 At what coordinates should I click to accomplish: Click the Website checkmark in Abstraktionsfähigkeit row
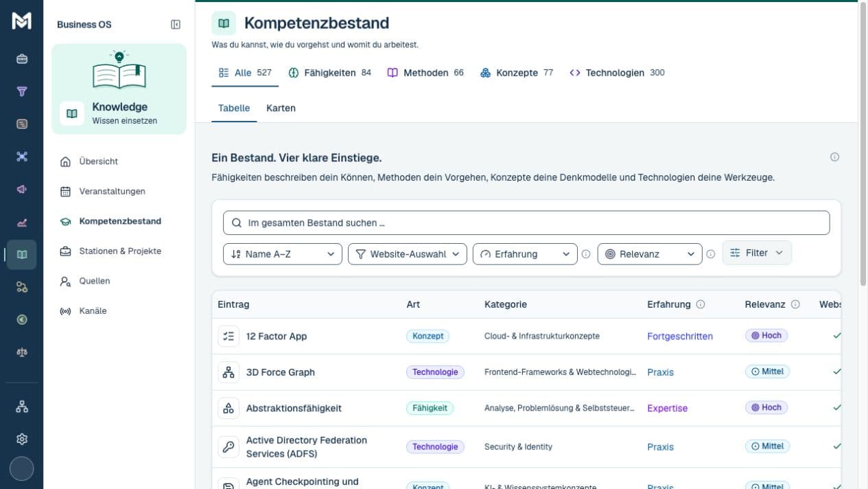(836, 407)
